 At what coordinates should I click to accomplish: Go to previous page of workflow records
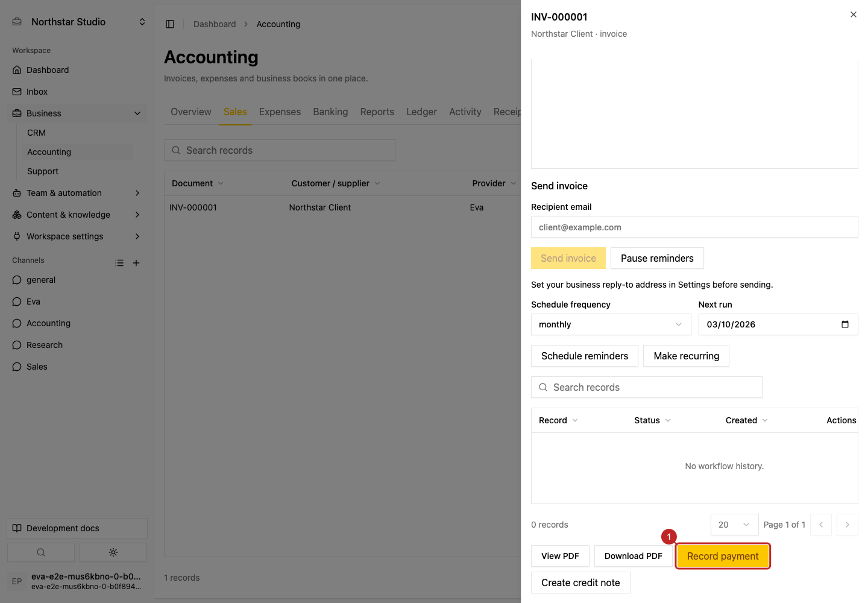coord(821,525)
